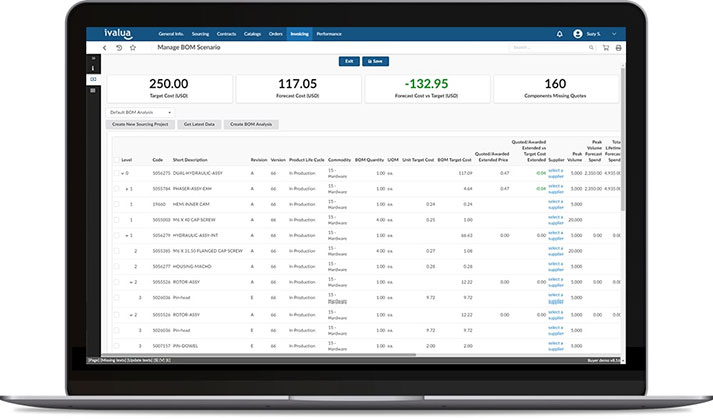Check the HYDRAULIC-ASSY-INT row checkbox
The width and height of the screenshot is (713, 419).
click(116, 236)
